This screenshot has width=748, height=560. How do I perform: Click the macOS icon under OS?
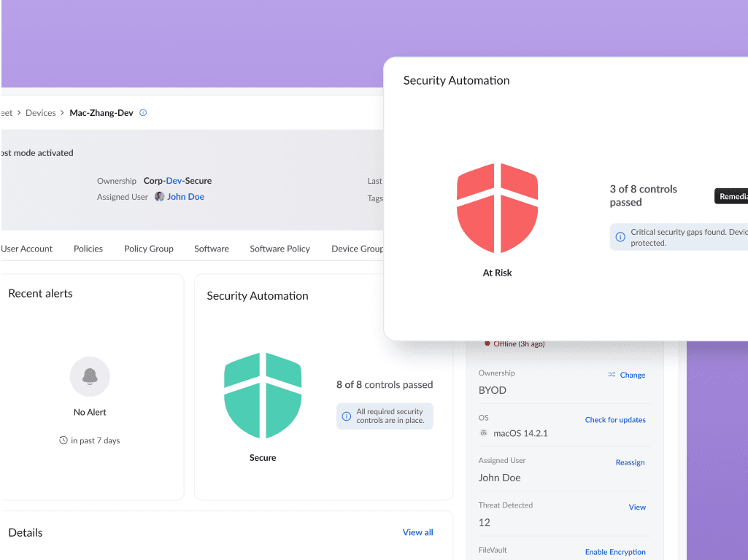point(483,433)
